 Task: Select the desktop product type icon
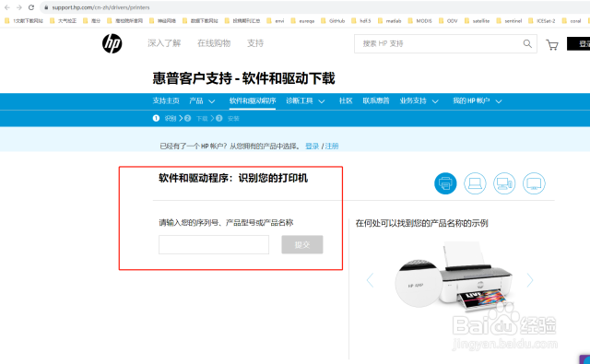pos(504,183)
